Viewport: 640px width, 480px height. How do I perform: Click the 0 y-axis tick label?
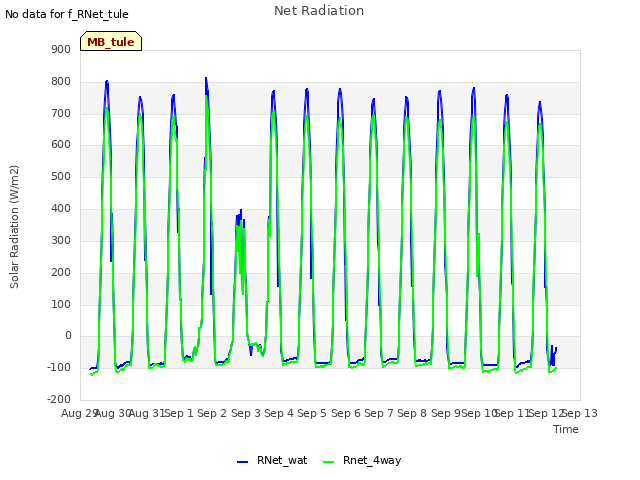point(68,336)
